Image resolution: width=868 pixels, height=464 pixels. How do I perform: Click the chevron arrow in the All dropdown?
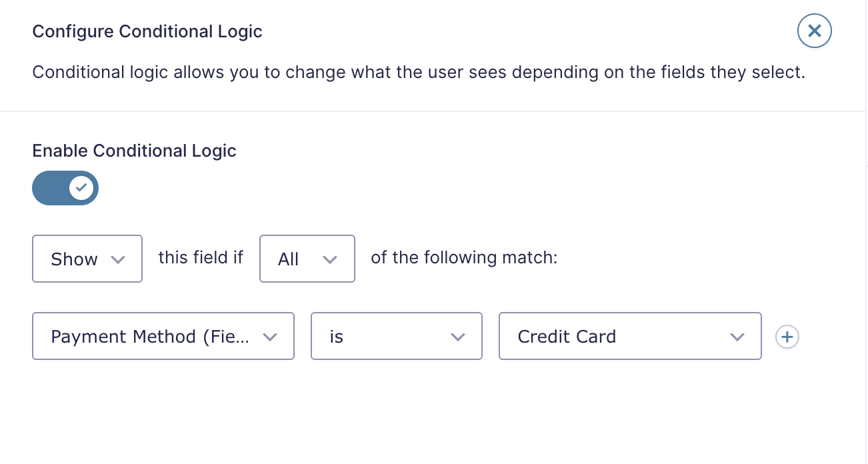(x=329, y=259)
